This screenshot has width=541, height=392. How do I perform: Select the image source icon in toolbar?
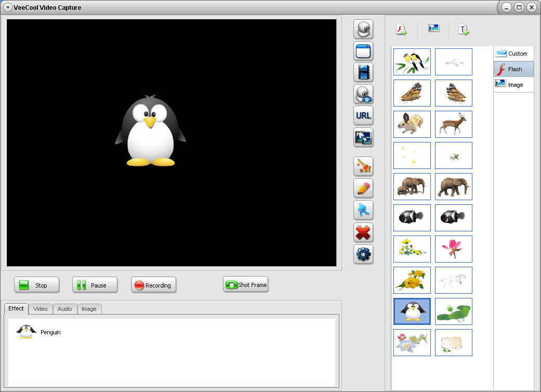pos(363,137)
